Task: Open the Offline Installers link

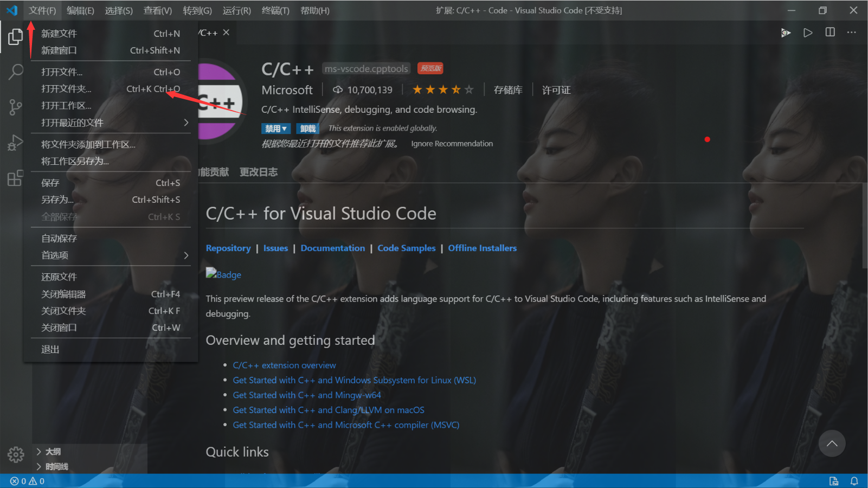Action: 483,248
